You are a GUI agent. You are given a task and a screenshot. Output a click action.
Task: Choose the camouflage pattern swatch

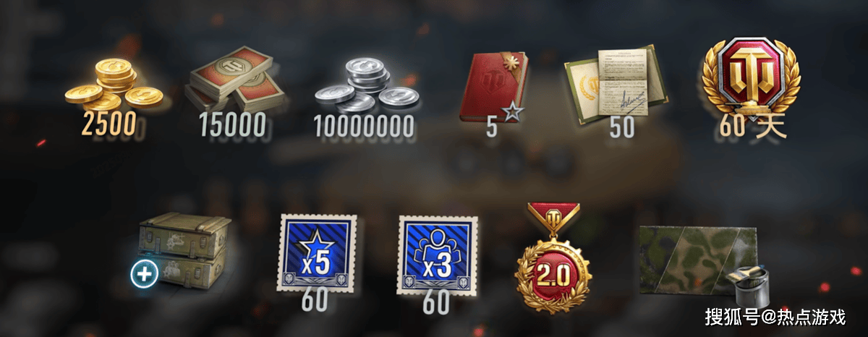[697, 260]
